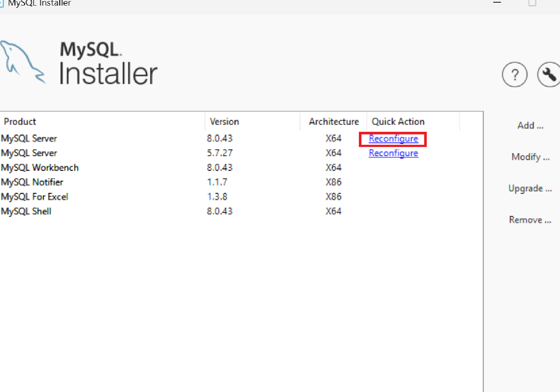Click X64 architecture for MySQL Shell
The width and height of the screenshot is (560, 392).
point(334,211)
